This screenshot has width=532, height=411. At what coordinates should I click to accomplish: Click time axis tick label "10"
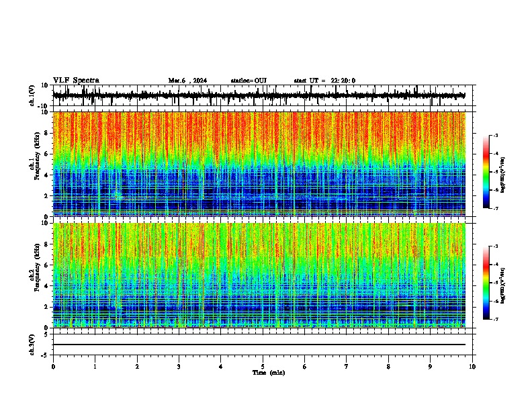pos(472,367)
